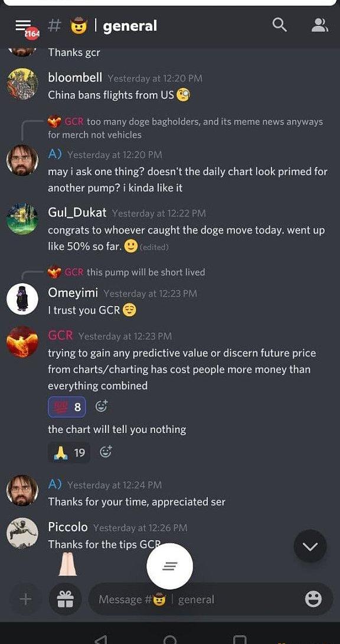The image size is (340, 644).
Task: Open GCR reply about doge bagholders
Action: pyautogui.click(x=185, y=128)
